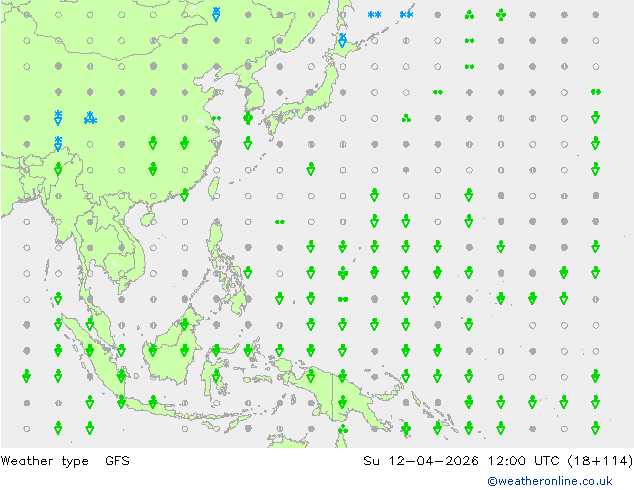
Task: Click the 'Weather type' label
Action: point(44,461)
